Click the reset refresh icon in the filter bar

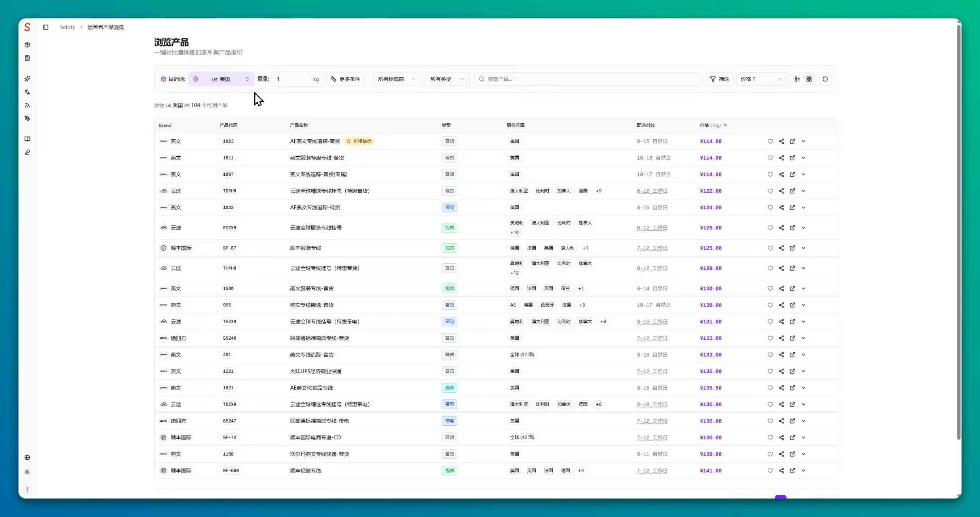coord(825,79)
